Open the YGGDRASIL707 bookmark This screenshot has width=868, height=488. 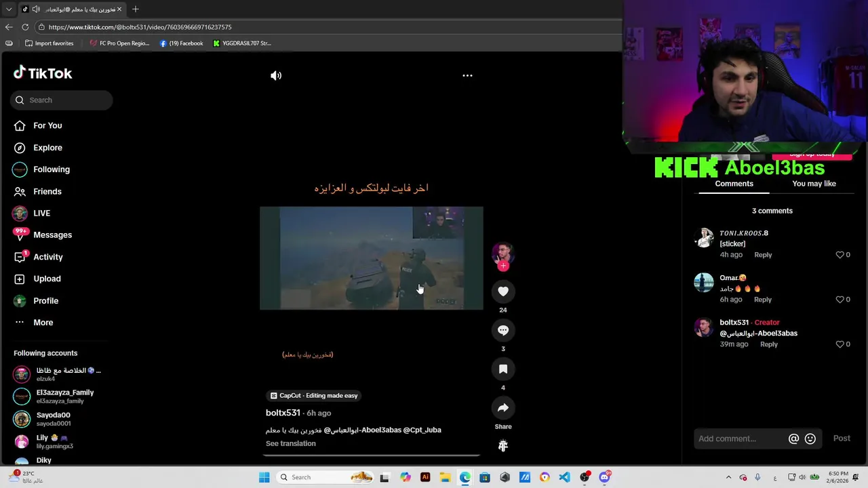(x=241, y=43)
